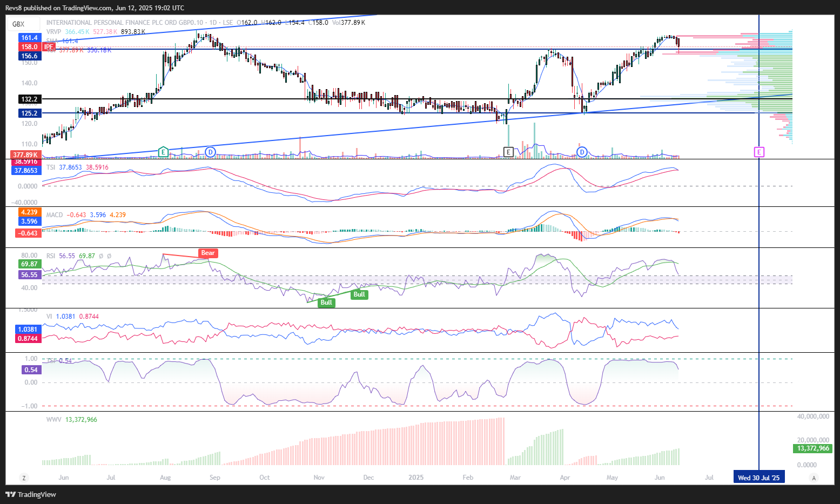Click the 0.54 purple indicator axis label

[31, 370]
